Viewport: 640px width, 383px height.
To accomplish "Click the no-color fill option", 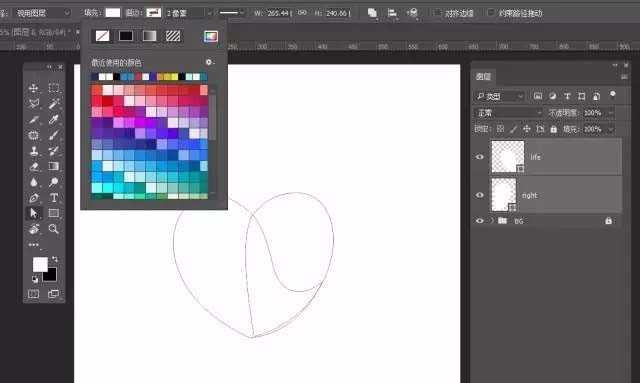I will (102, 36).
